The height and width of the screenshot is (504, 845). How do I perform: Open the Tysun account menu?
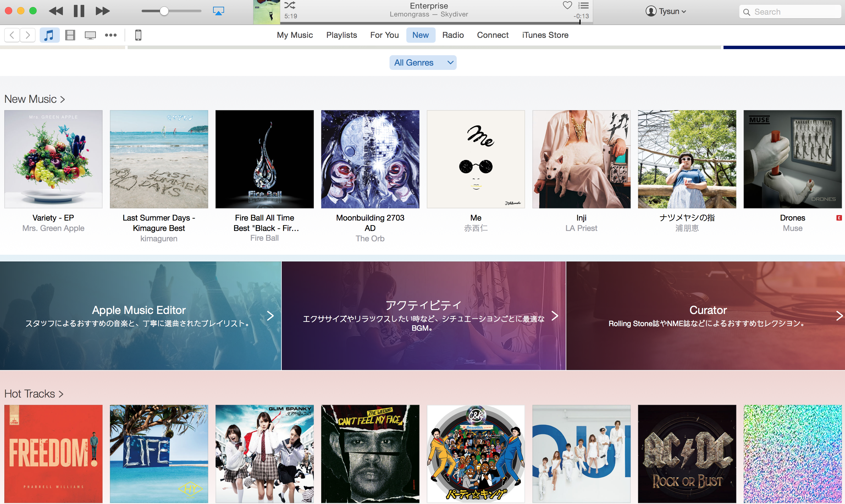coord(665,11)
